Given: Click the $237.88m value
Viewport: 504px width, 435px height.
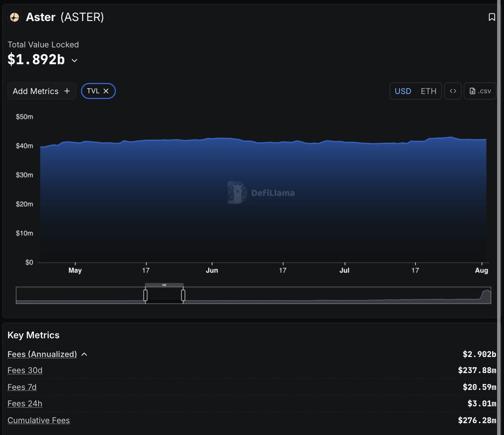Looking at the screenshot, I should [x=477, y=370].
